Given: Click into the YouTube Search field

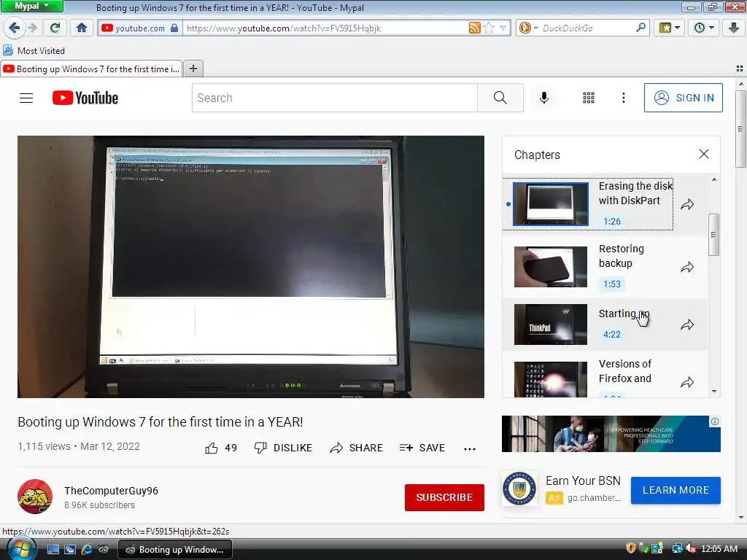Looking at the screenshot, I should coord(334,98).
